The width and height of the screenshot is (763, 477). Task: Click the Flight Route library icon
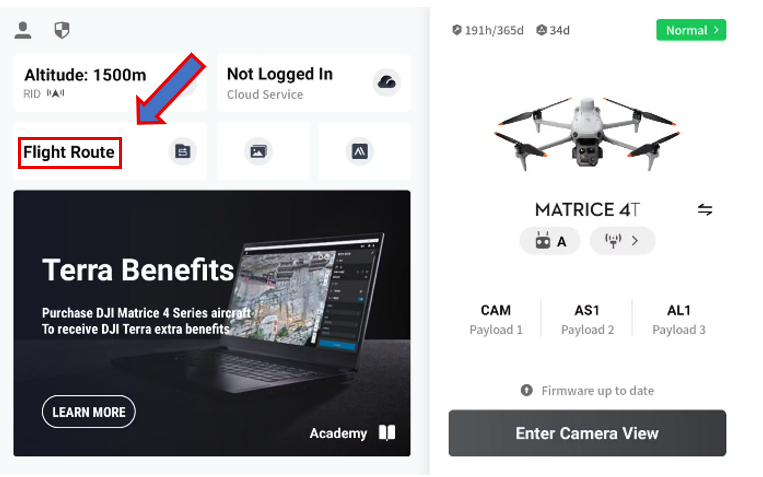[182, 151]
